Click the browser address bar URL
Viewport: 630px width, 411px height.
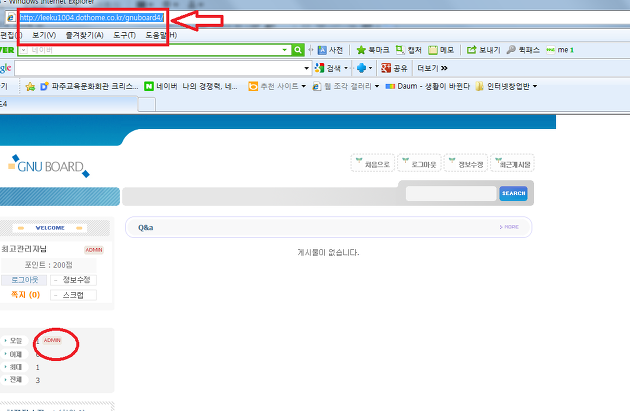[92, 18]
